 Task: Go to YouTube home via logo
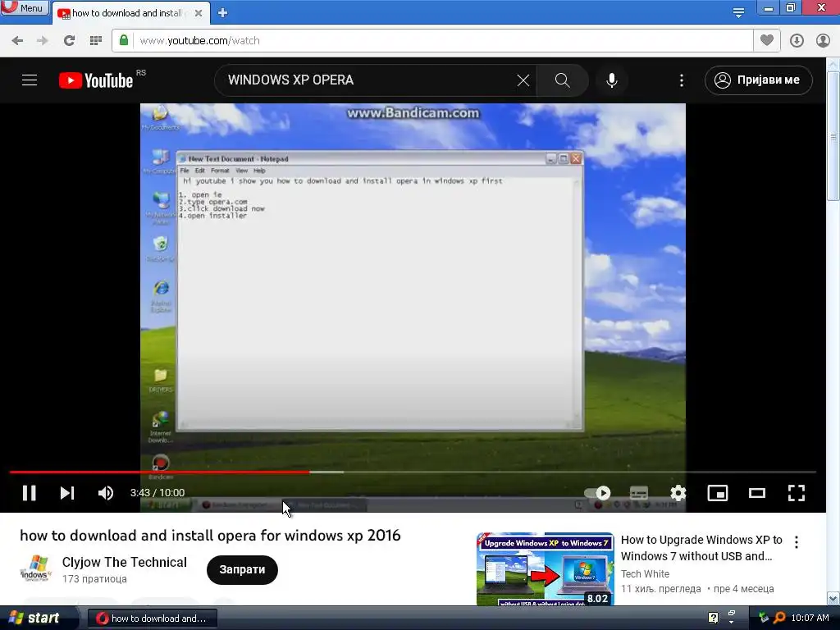97,80
